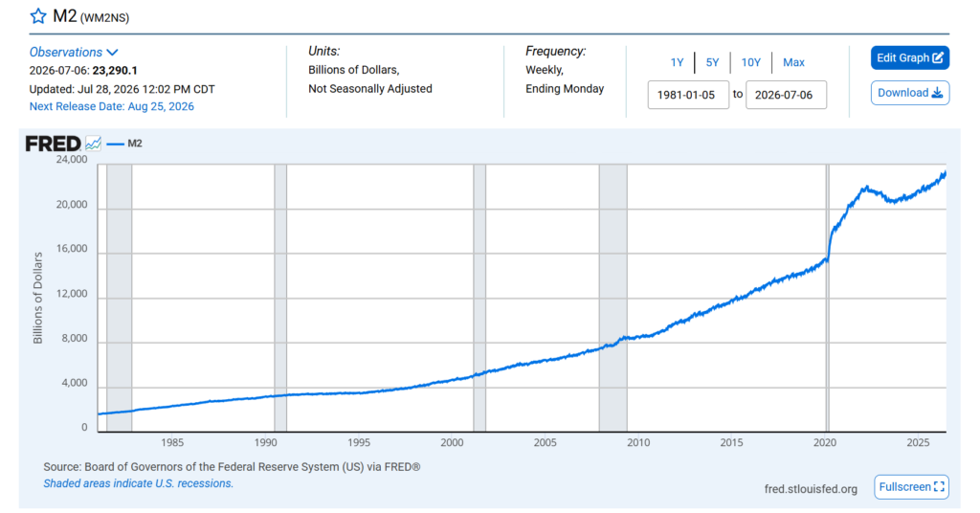Screen dimensions: 980x513
Task: Open Next Release Date link
Action: point(112,106)
